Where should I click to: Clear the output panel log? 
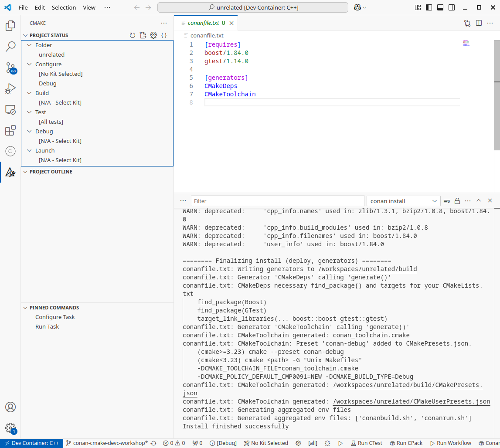click(x=446, y=201)
